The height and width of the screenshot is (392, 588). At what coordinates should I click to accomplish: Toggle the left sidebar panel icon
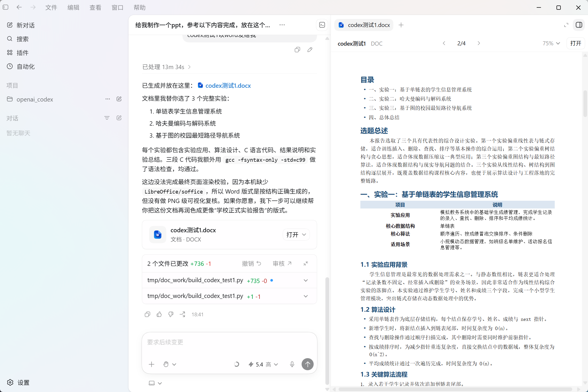[x=6, y=7]
